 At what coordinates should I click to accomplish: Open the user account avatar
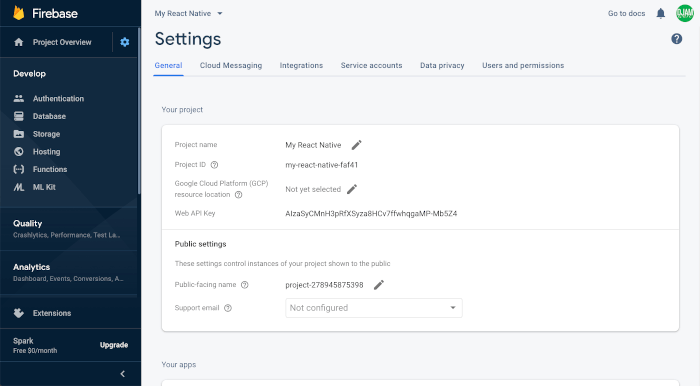pos(684,13)
